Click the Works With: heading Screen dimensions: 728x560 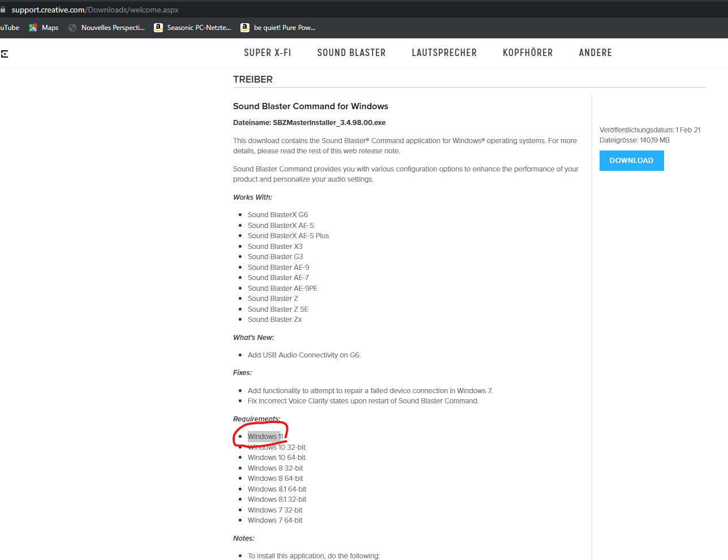(252, 197)
